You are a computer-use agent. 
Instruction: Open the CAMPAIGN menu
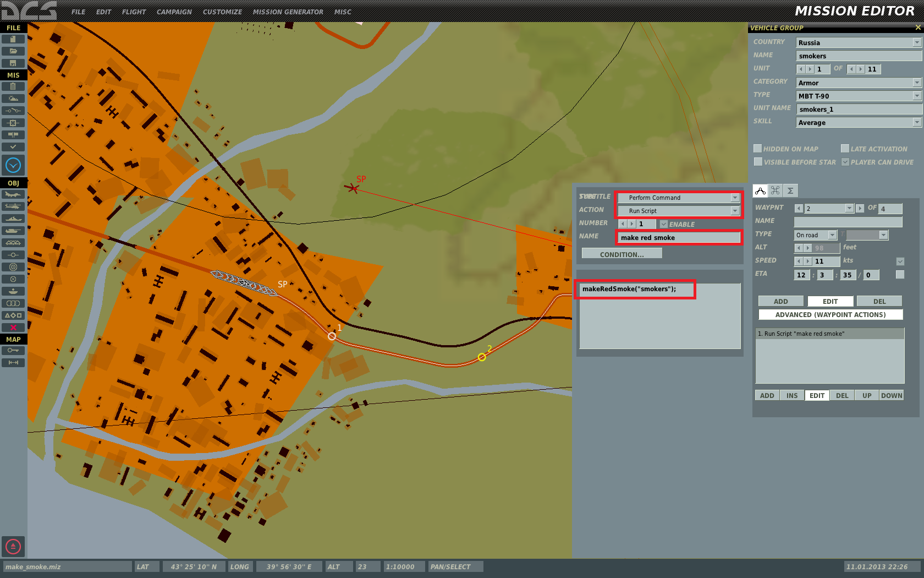tap(174, 12)
